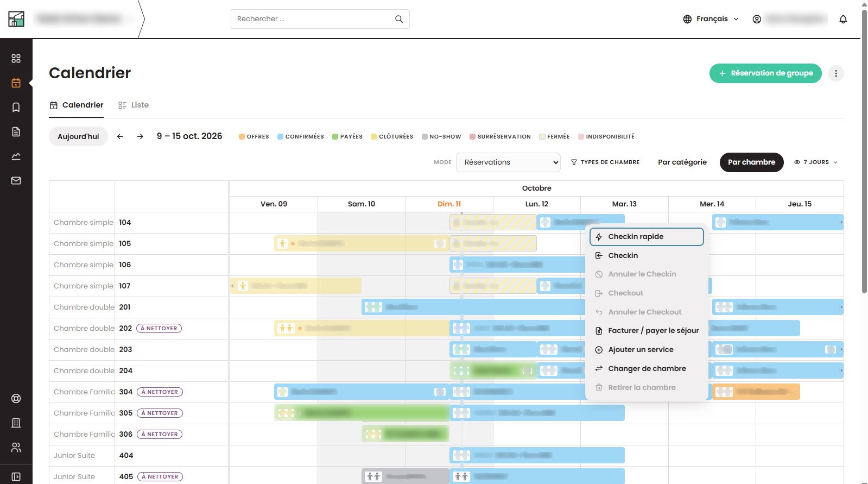The image size is (868, 484).
Task: Open the dashboard grid icon in sidebar
Action: click(x=16, y=58)
